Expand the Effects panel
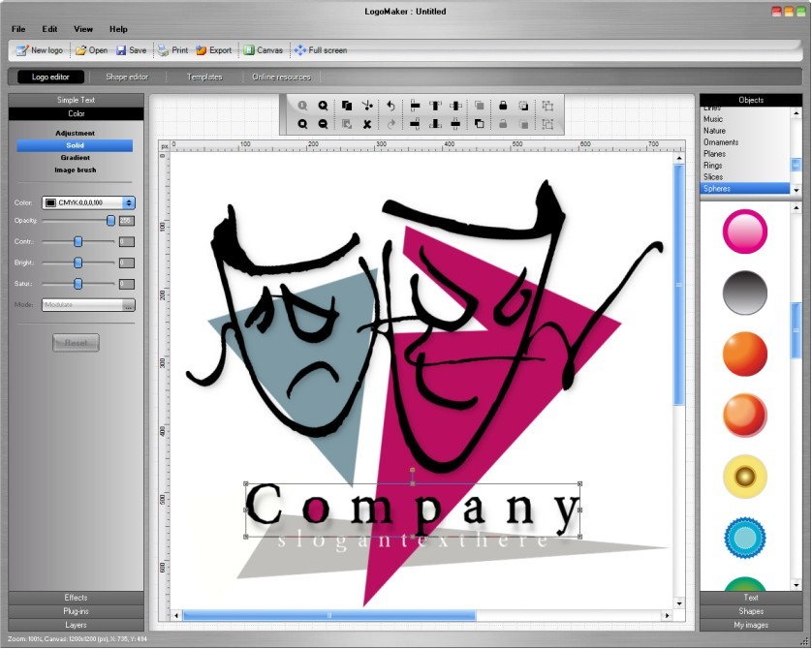This screenshot has height=649, width=812. [77, 598]
